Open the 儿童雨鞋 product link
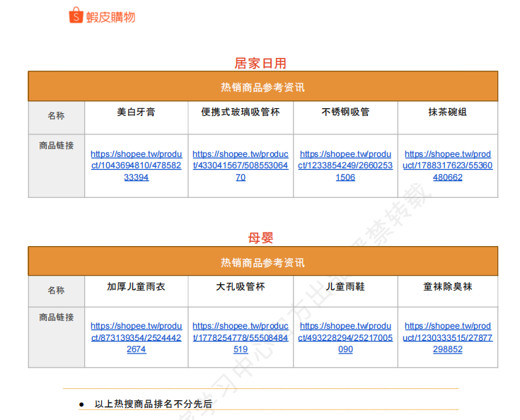This screenshot has width=520, height=420. 345,337
